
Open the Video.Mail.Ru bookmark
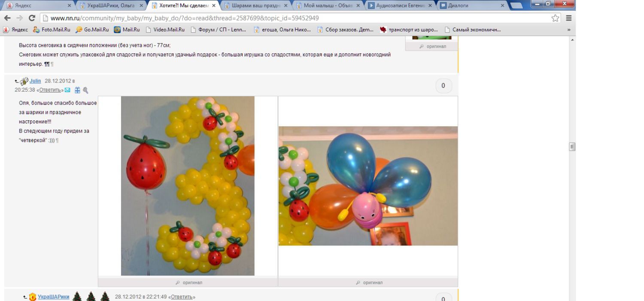[165, 30]
